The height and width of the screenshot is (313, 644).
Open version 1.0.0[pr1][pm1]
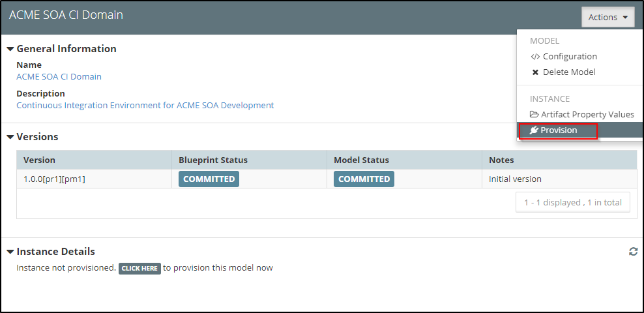click(x=54, y=179)
